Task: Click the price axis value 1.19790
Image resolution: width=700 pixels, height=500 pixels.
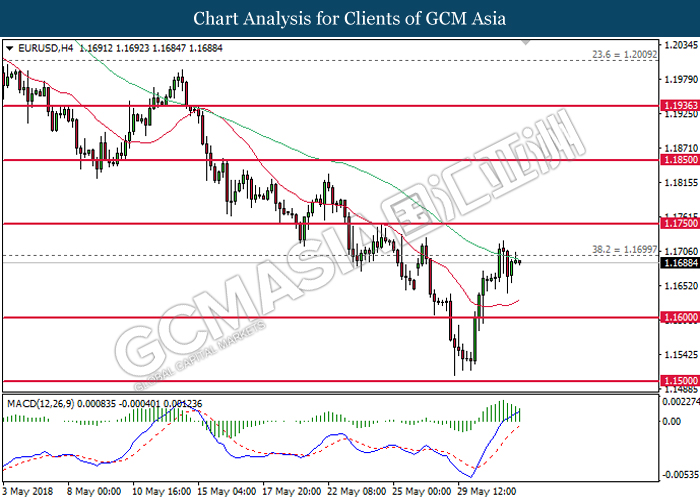Action: tap(681, 79)
